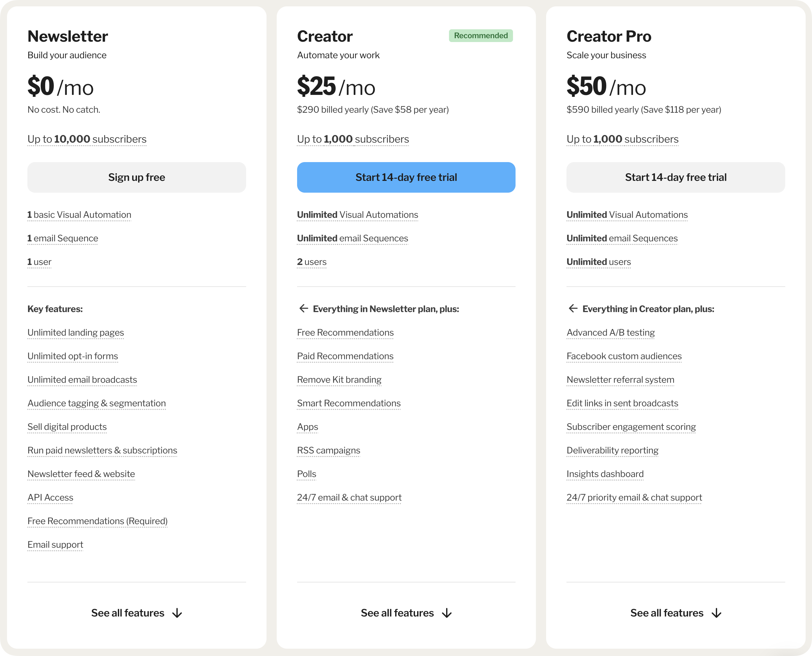Start Creator Pro 14-day free trial
Screen dimensions: 812x656
point(675,177)
